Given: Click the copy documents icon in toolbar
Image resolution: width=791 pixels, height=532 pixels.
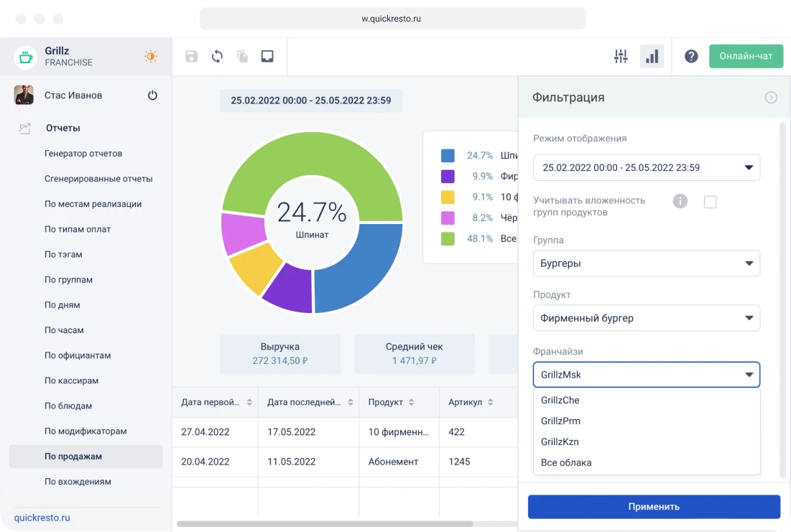Looking at the screenshot, I should [x=242, y=57].
